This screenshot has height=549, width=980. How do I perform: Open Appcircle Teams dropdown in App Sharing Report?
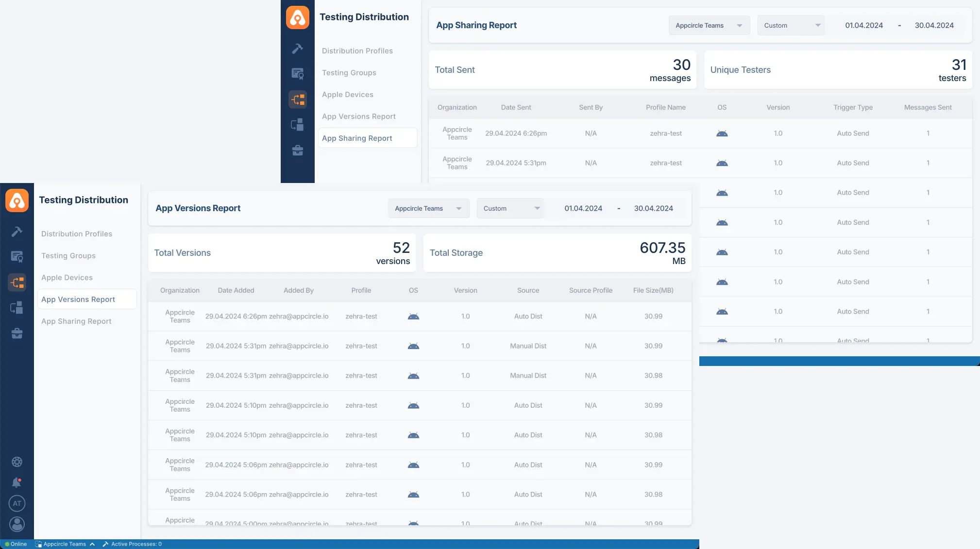pyautogui.click(x=710, y=25)
